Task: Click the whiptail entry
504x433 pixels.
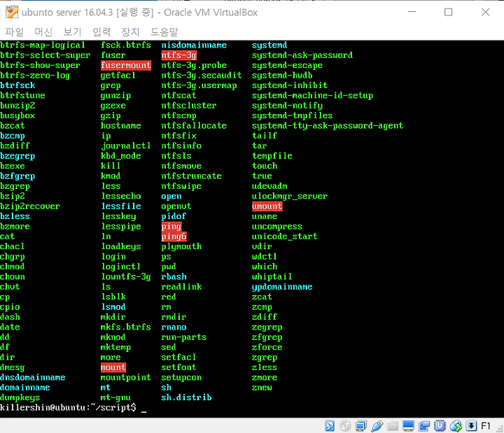Action: click(x=272, y=276)
